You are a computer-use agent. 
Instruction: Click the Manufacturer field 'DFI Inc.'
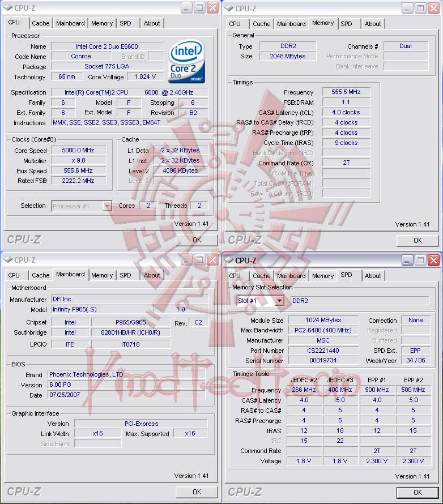[x=130, y=299]
